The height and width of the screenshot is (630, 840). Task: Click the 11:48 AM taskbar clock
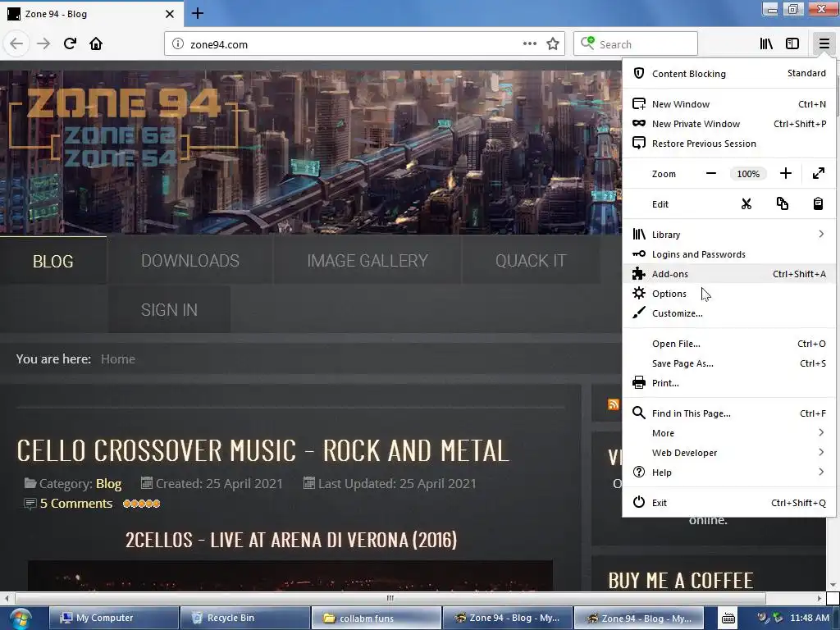click(x=810, y=618)
